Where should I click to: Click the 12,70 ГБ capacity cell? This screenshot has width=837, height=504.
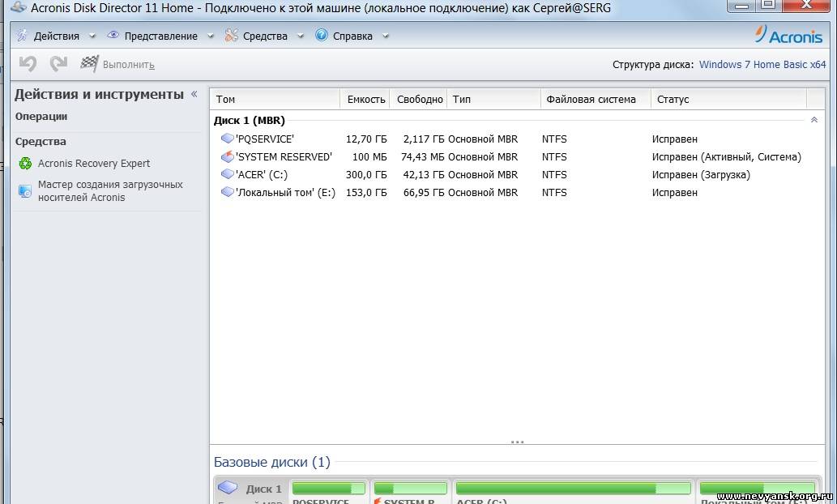(x=366, y=139)
